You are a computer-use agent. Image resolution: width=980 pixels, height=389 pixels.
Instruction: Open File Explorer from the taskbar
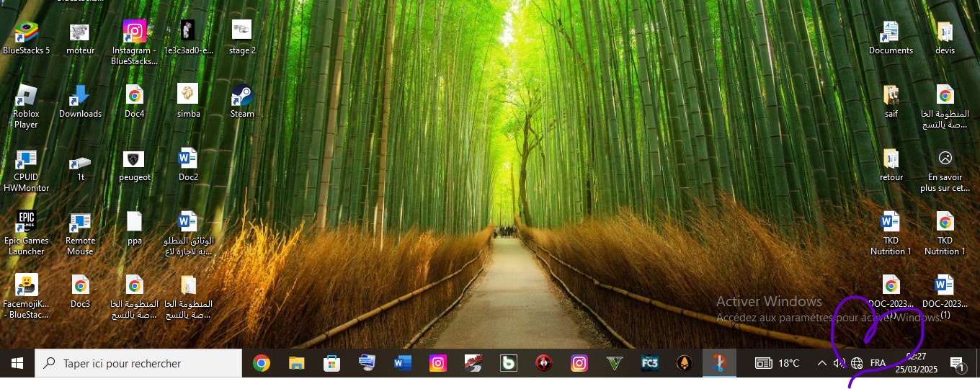coord(296,363)
